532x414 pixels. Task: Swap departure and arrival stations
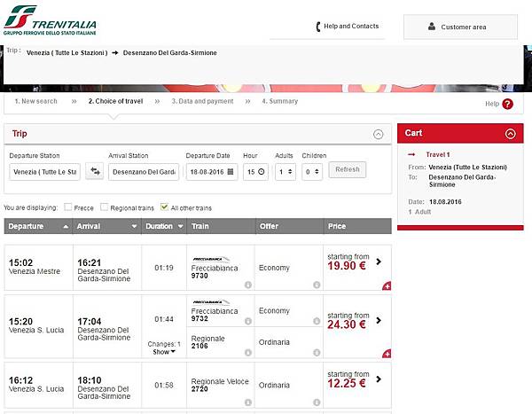click(x=95, y=172)
